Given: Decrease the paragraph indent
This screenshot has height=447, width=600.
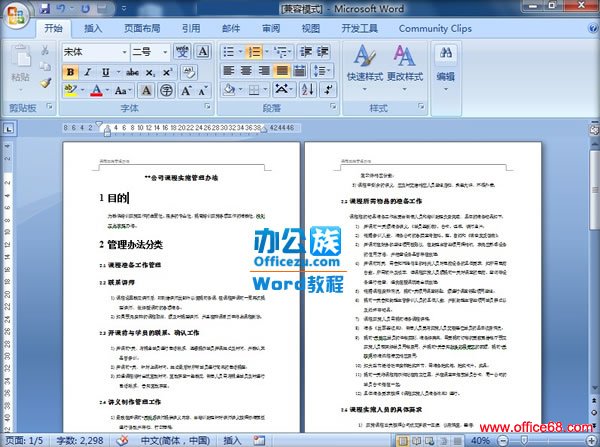Looking at the screenshot, I should click(306, 52).
